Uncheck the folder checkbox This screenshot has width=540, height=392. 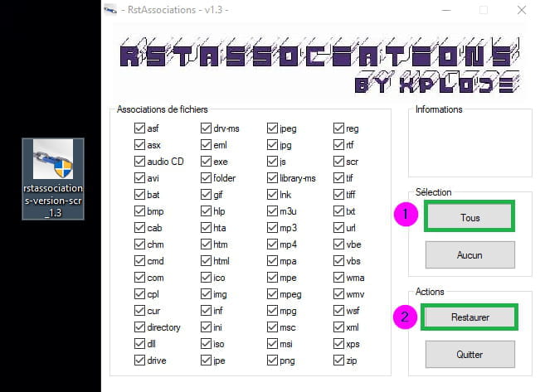tap(206, 178)
